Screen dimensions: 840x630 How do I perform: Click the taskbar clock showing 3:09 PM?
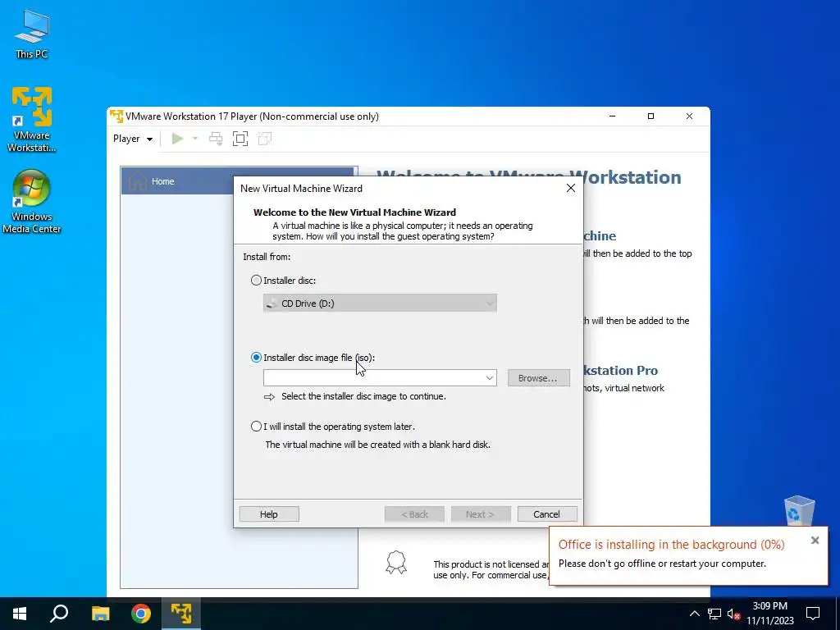pos(770,614)
